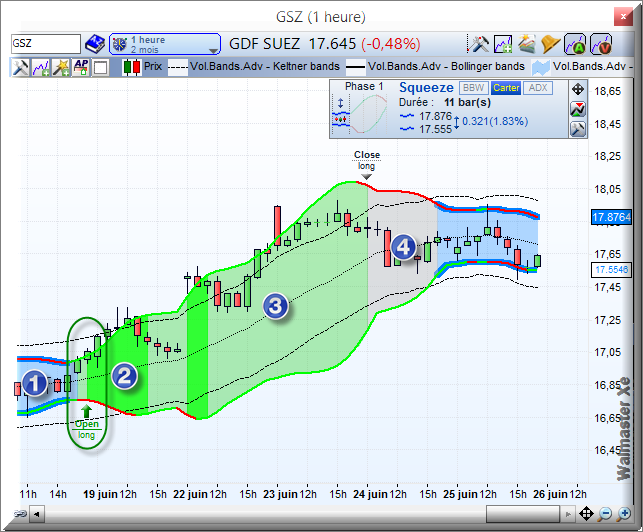The width and height of the screenshot is (643, 532).
Task: Click the red-green zigzag signals icon in the Squeeze panel
Action: point(578,109)
